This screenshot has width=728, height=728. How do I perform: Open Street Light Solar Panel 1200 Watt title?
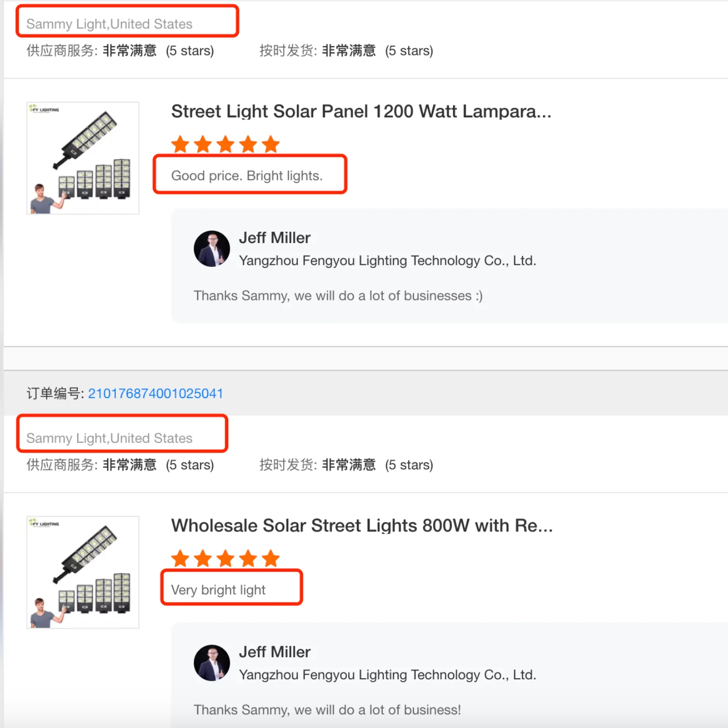coord(361,111)
